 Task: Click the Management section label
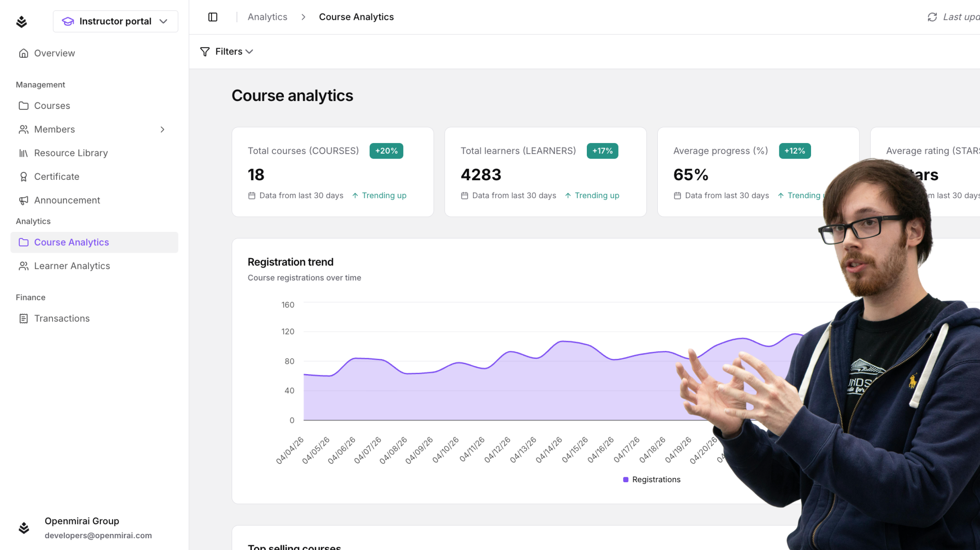40,85
